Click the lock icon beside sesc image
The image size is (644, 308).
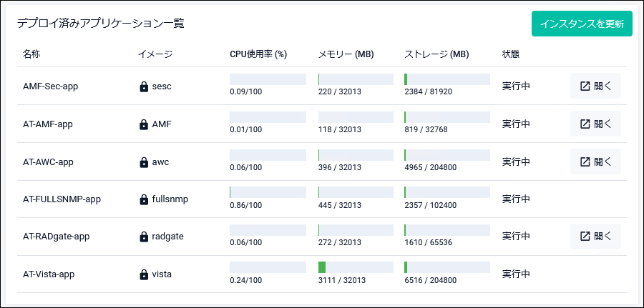(x=144, y=86)
